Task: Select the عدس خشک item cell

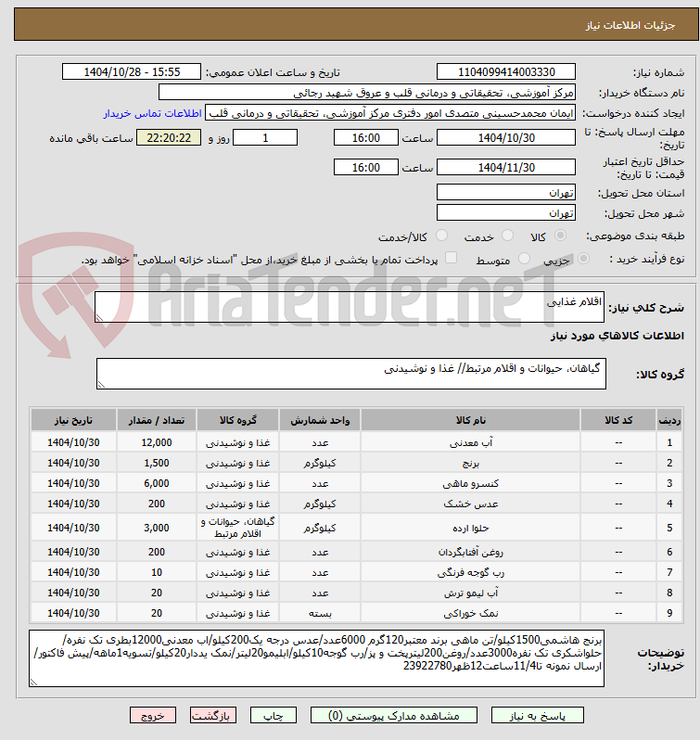Action: click(x=470, y=504)
